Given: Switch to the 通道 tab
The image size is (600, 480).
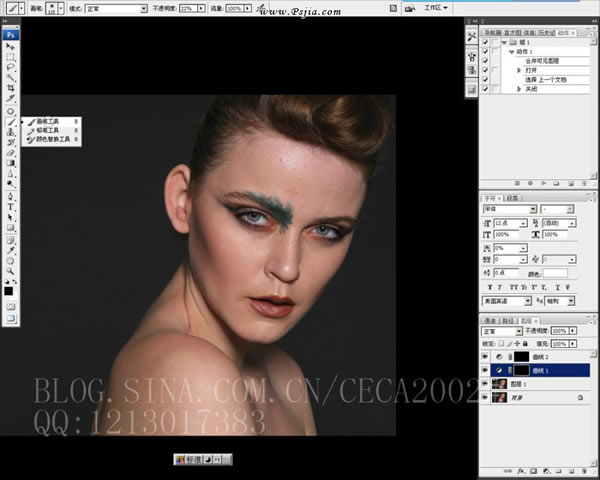Looking at the screenshot, I should [490, 320].
